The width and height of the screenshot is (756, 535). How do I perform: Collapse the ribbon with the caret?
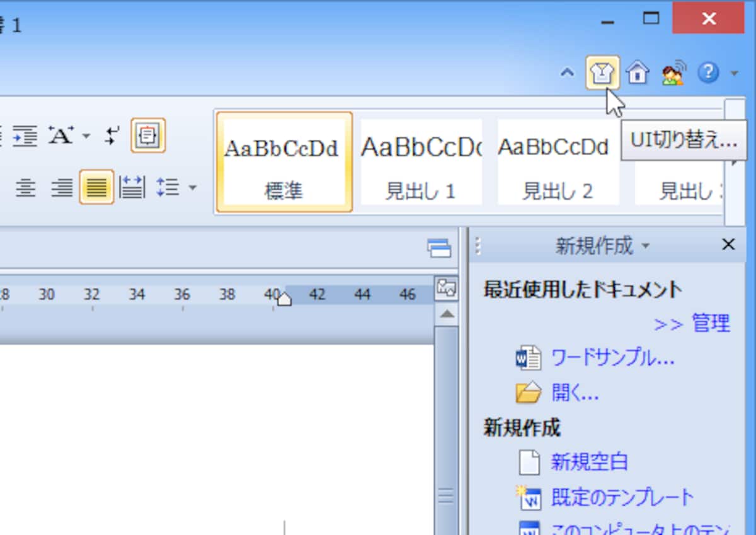coord(567,73)
